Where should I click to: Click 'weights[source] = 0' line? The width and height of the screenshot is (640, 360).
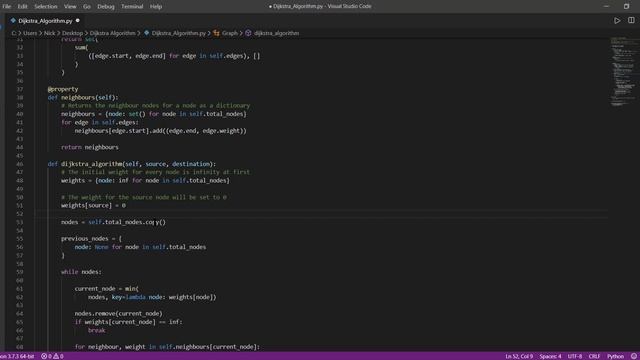tap(93, 205)
